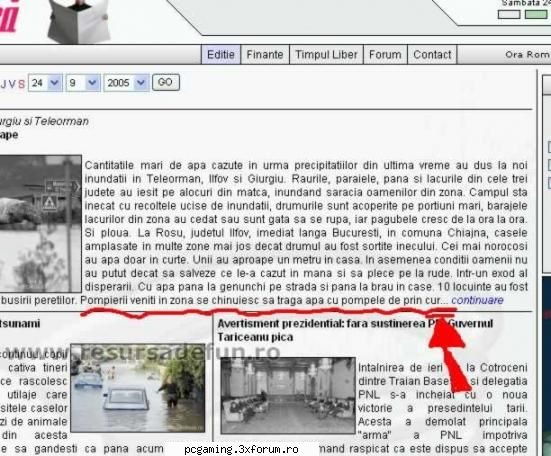This screenshot has width=551, height=456.
Task: Open the Avertisment prezidential headline
Action: pos(355,330)
